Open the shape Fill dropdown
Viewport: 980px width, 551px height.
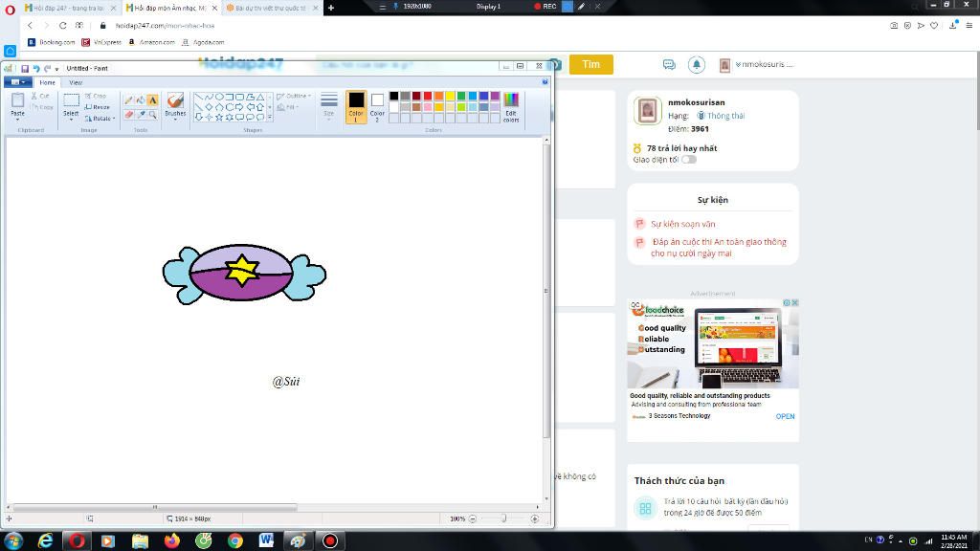[287, 107]
